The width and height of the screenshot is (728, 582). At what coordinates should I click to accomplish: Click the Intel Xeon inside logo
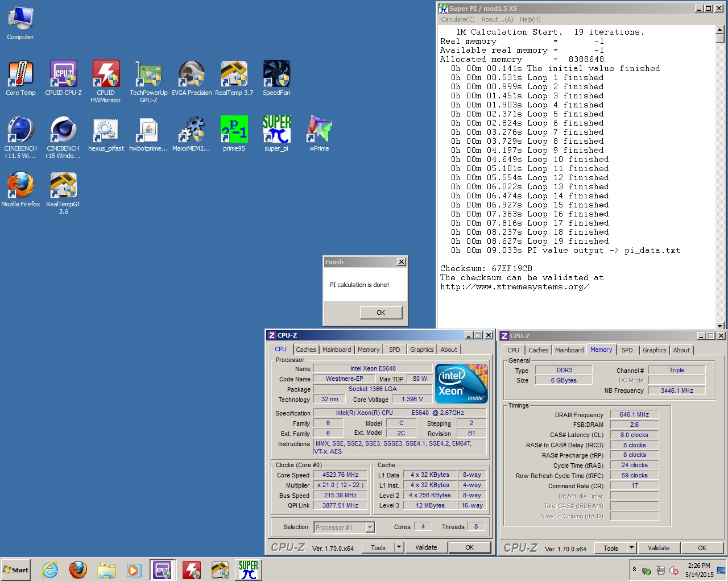(x=461, y=384)
